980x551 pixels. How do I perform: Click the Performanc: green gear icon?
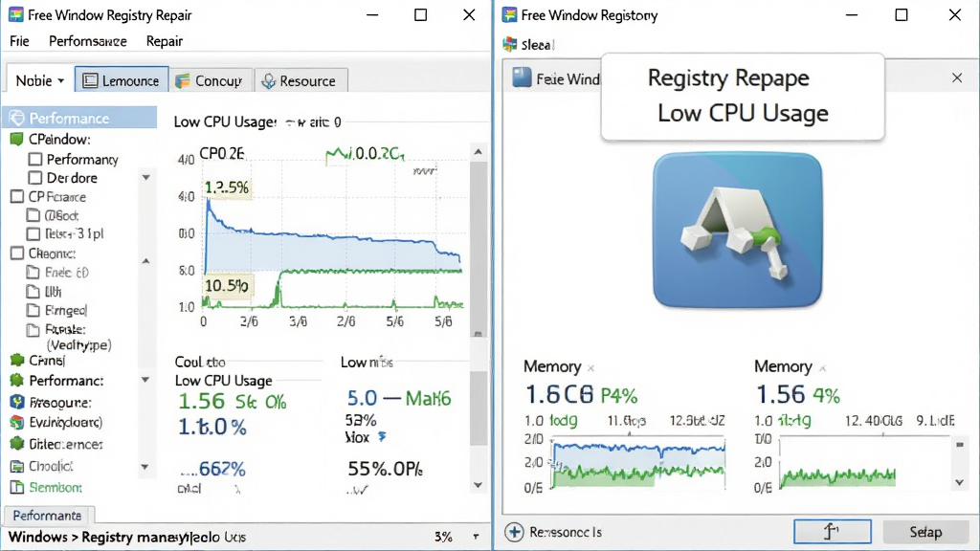coord(17,380)
